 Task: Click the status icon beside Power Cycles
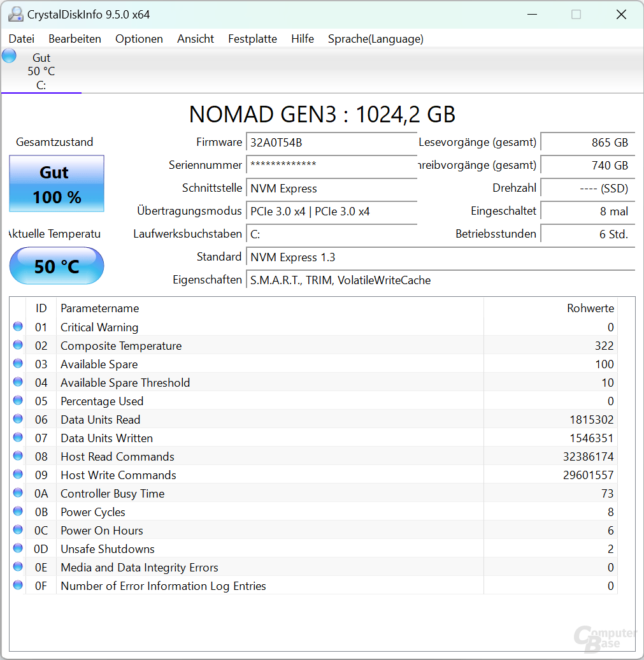coord(18,512)
